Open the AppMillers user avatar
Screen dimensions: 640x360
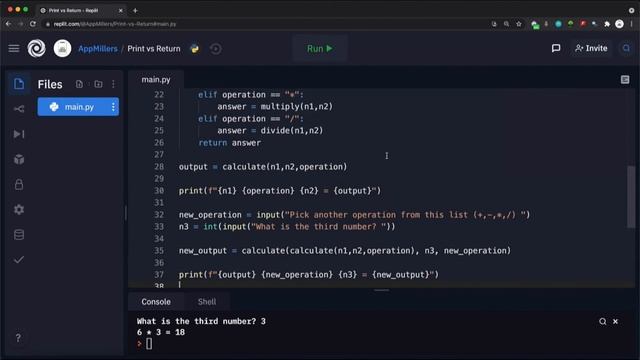(62, 49)
